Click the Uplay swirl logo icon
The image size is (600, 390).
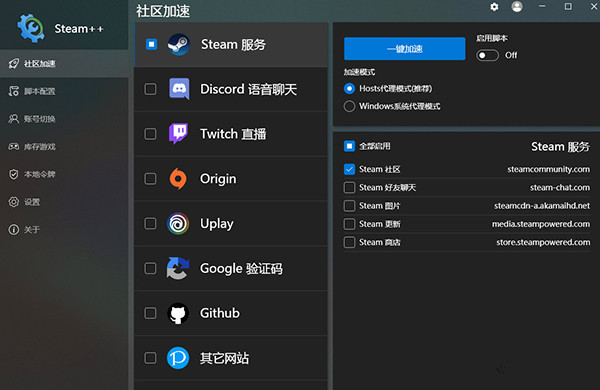click(178, 224)
